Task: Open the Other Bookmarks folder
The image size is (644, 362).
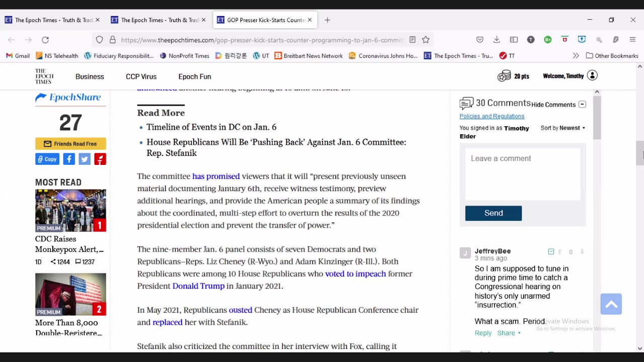Action: (x=612, y=56)
